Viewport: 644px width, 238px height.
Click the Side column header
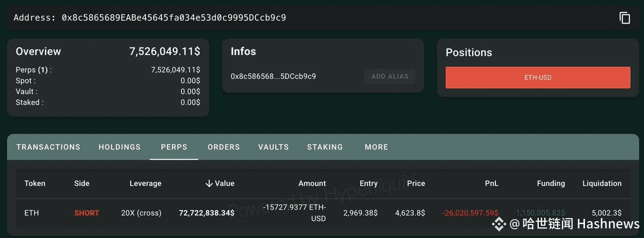[x=82, y=183]
